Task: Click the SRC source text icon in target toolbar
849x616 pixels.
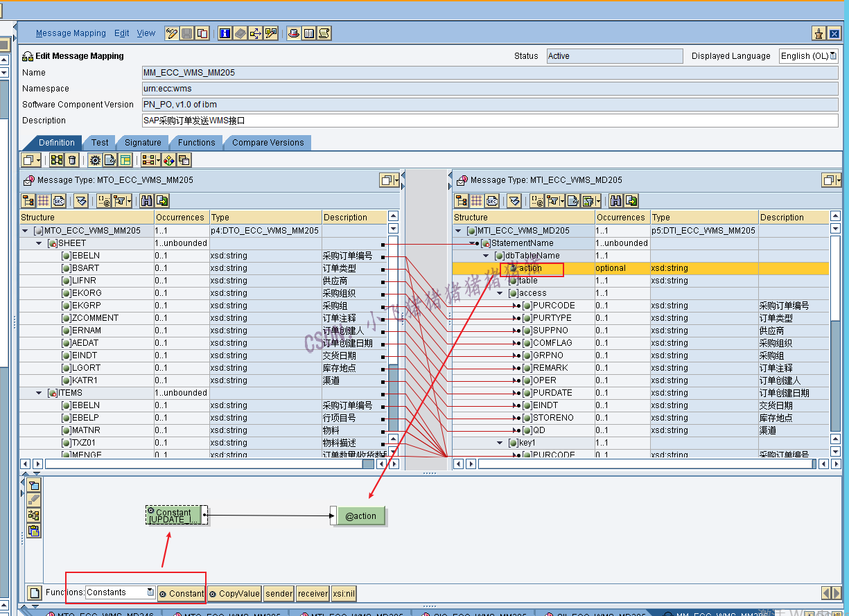Action: pos(492,201)
